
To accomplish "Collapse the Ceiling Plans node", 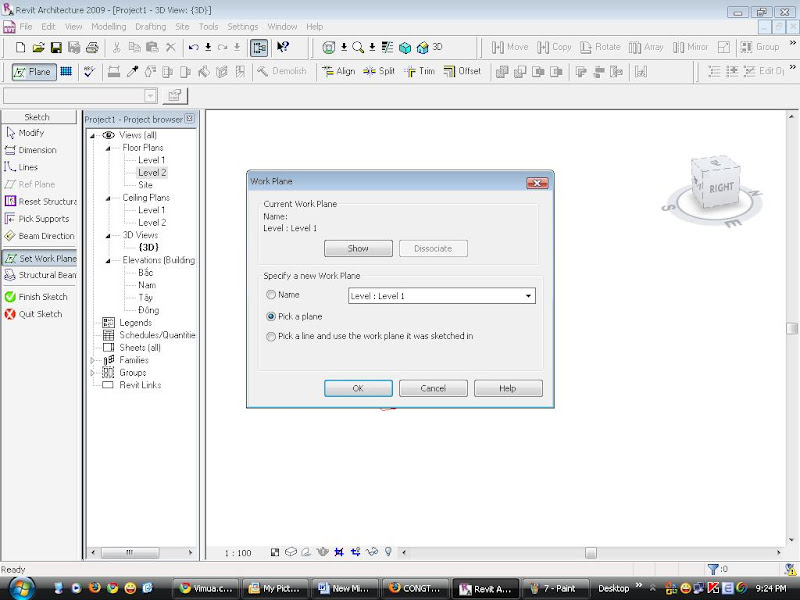I will (108, 198).
